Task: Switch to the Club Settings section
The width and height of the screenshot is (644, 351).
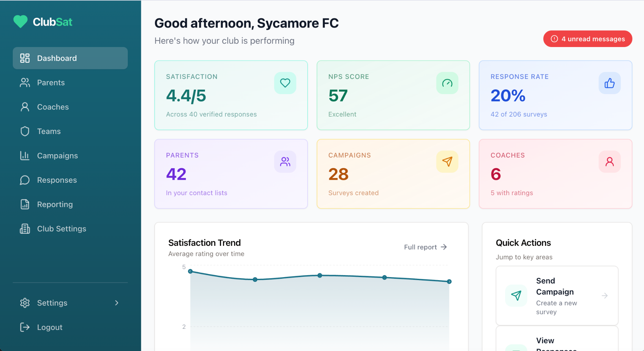Action: pos(61,228)
